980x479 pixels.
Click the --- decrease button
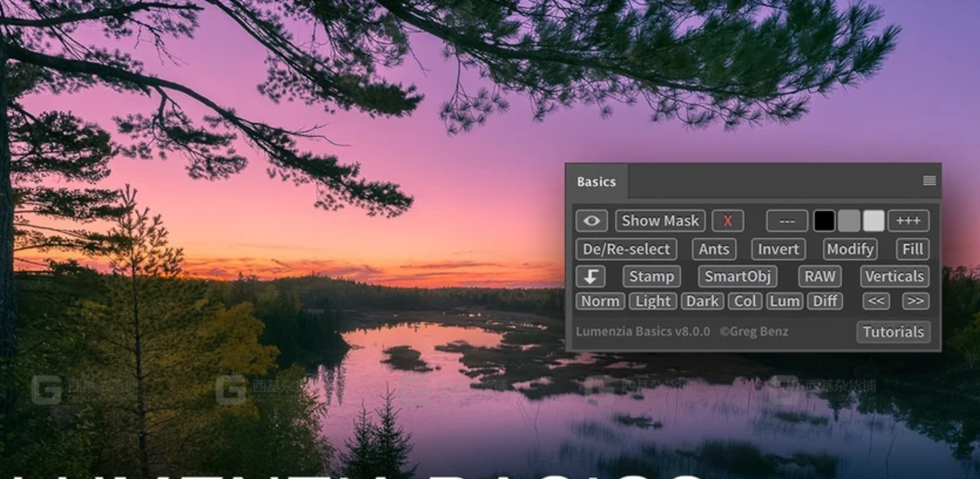[787, 221]
